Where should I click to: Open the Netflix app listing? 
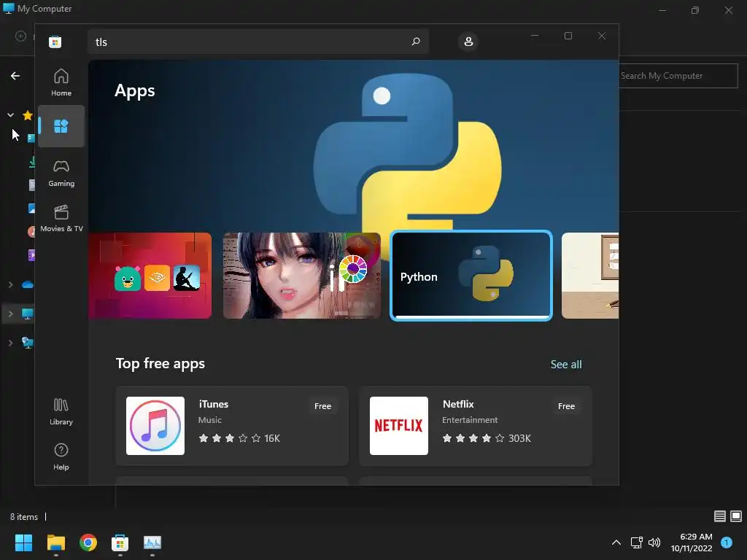pyautogui.click(x=476, y=426)
